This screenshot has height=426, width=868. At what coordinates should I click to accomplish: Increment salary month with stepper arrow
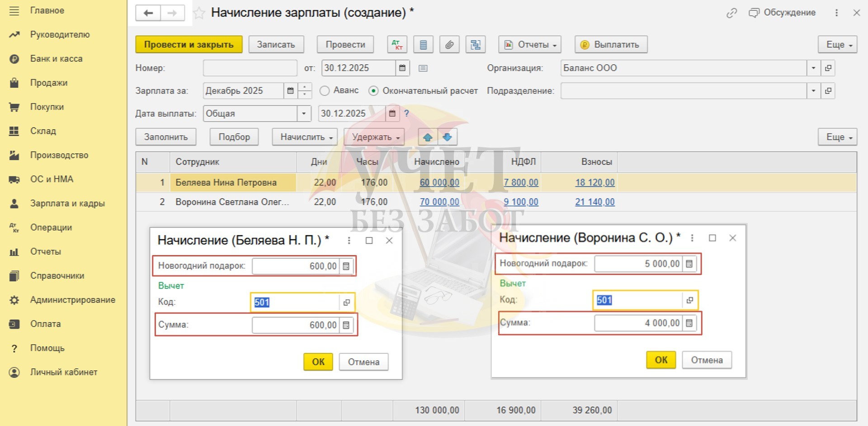pyautogui.click(x=305, y=87)
